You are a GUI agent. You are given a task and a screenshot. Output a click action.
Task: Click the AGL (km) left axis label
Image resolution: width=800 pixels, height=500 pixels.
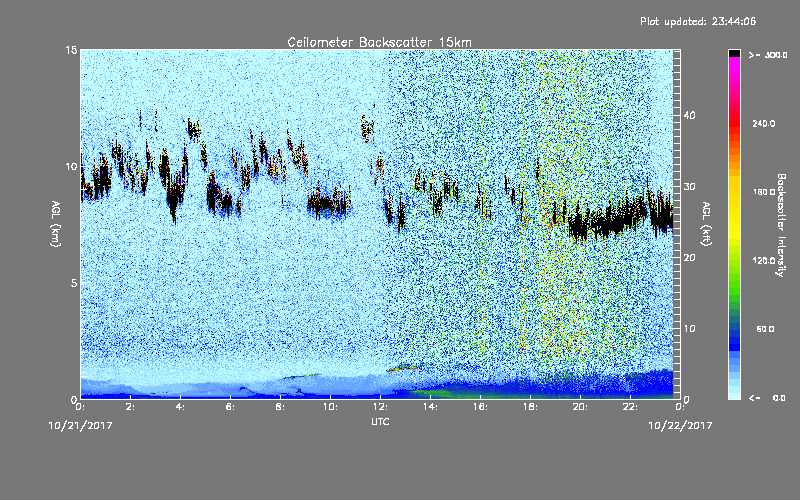coord(56,224)
